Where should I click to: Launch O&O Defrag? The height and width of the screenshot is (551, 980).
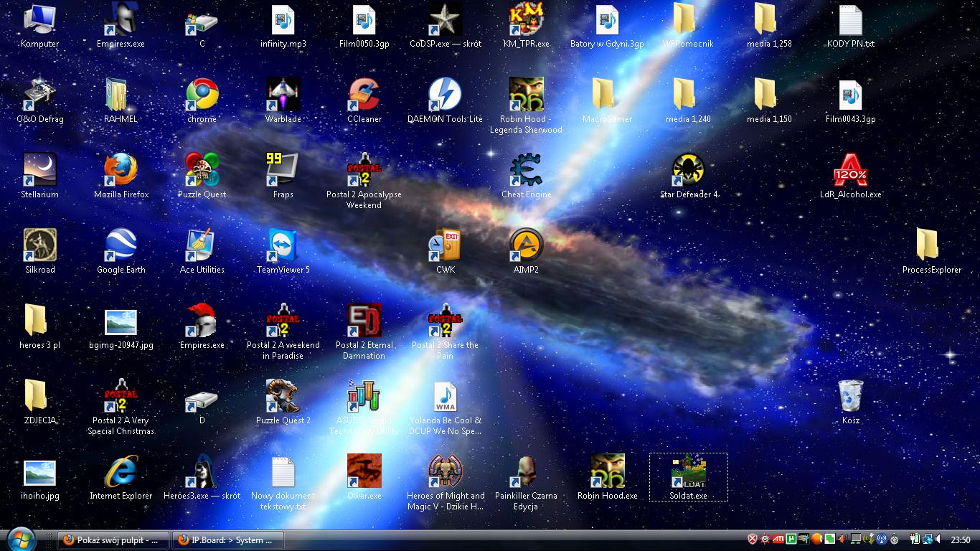click(39, 101)
